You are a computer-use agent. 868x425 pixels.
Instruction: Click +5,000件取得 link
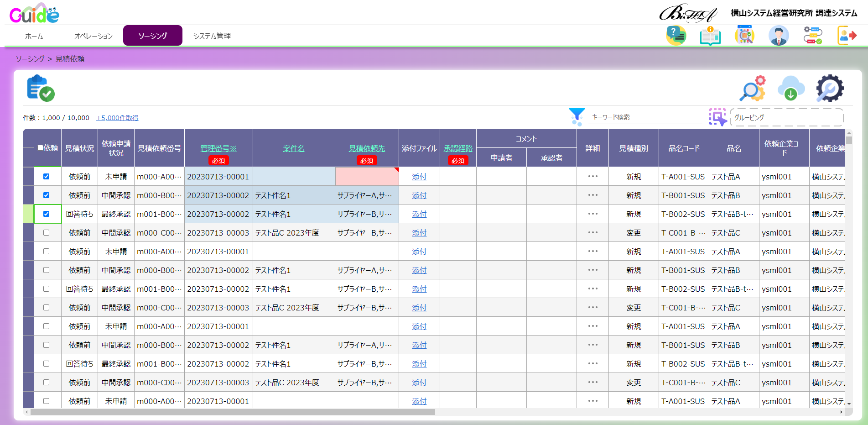click(117, 118)
